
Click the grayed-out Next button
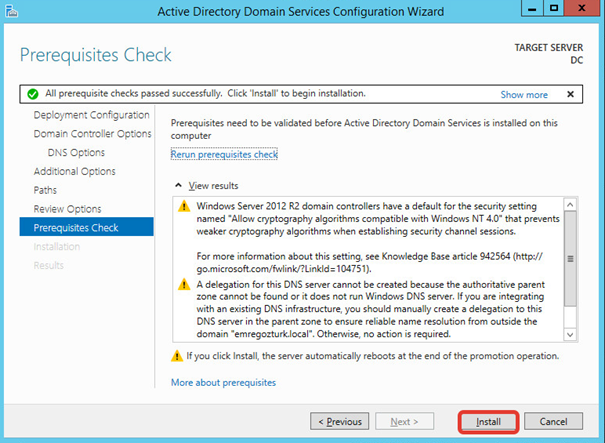point(404,421)
